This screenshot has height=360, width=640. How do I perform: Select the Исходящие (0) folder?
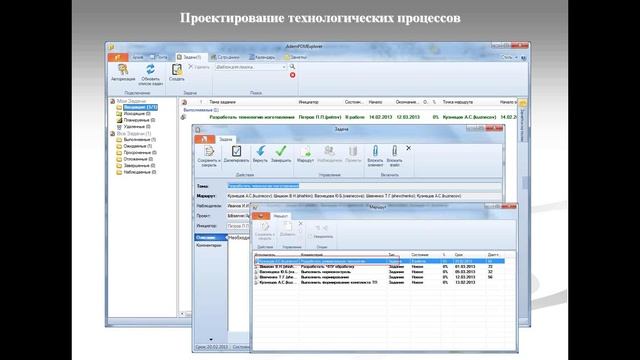(x=137, y=113)
